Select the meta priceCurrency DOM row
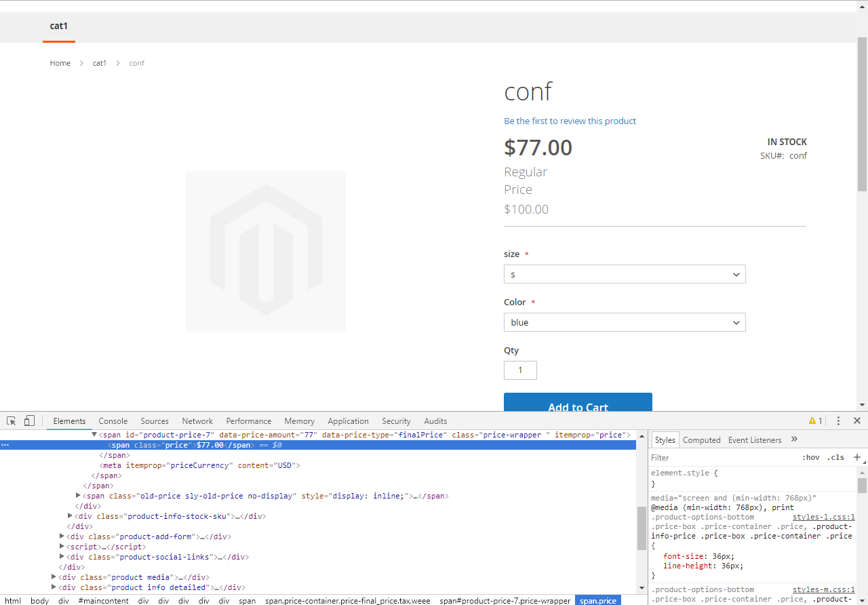Viewport: 868px width, 605px height. tap(199, 466)
